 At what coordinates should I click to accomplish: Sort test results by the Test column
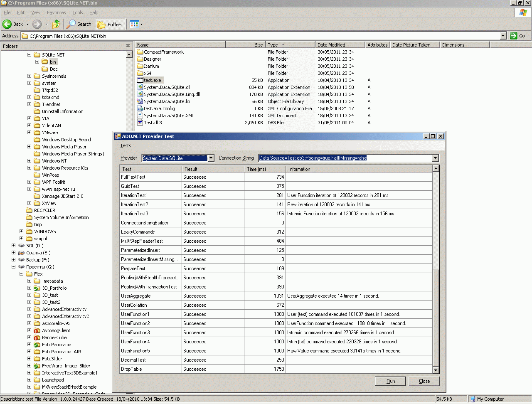150,169
